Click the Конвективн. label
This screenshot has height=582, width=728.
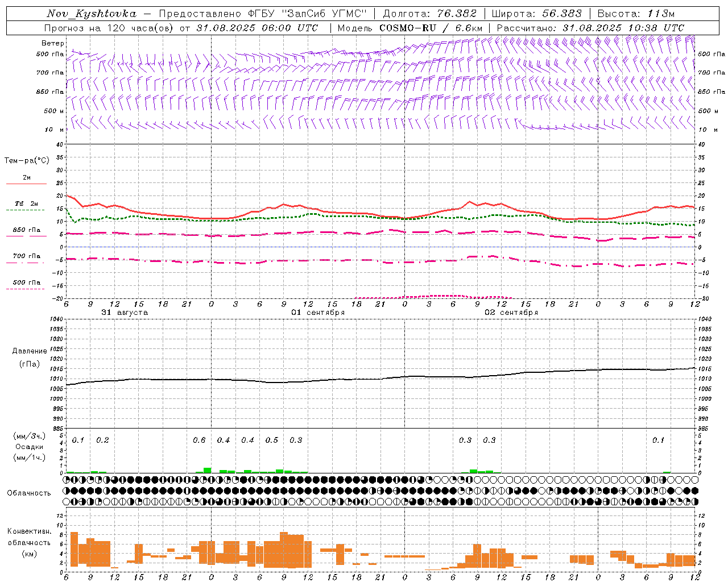29,531
